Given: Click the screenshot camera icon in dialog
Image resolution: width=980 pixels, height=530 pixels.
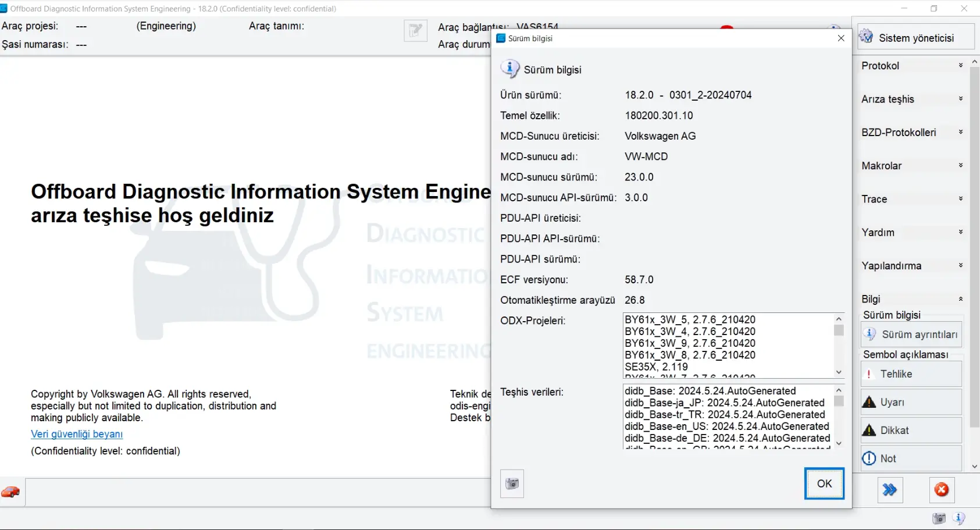Looking at the screenshot, I should (512, 483).
